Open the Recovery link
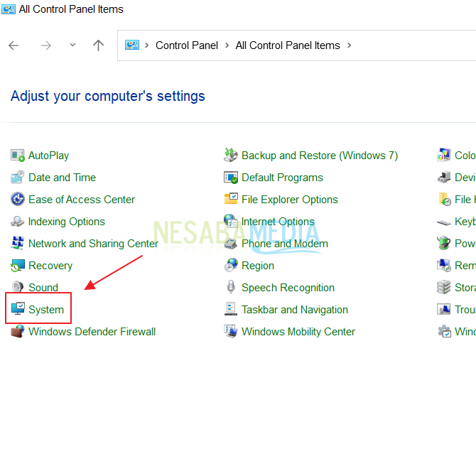 (50, 266)
